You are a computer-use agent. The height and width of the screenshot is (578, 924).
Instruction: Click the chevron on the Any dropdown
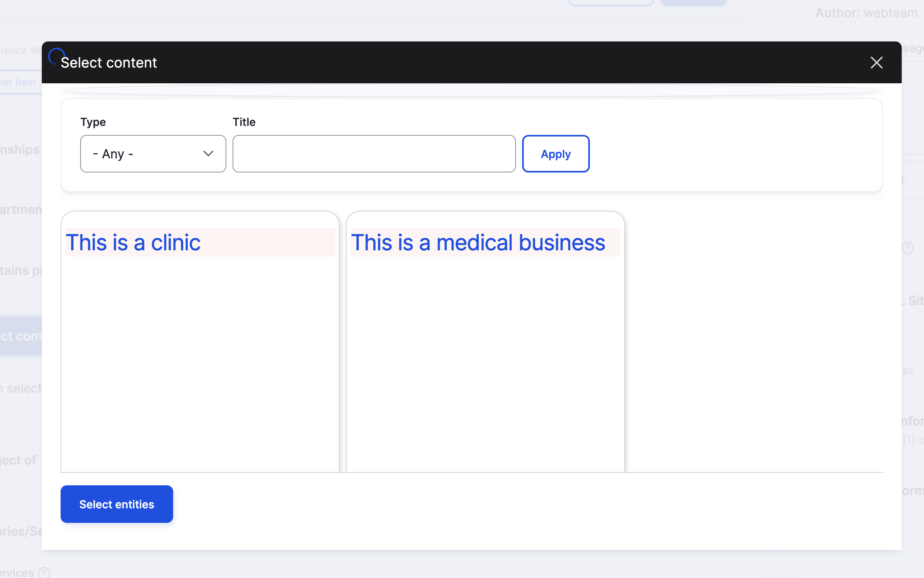208,153
